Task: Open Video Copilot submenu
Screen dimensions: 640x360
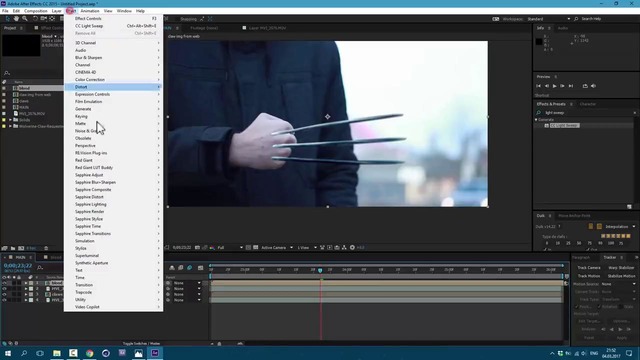Action: pos(113,307)
